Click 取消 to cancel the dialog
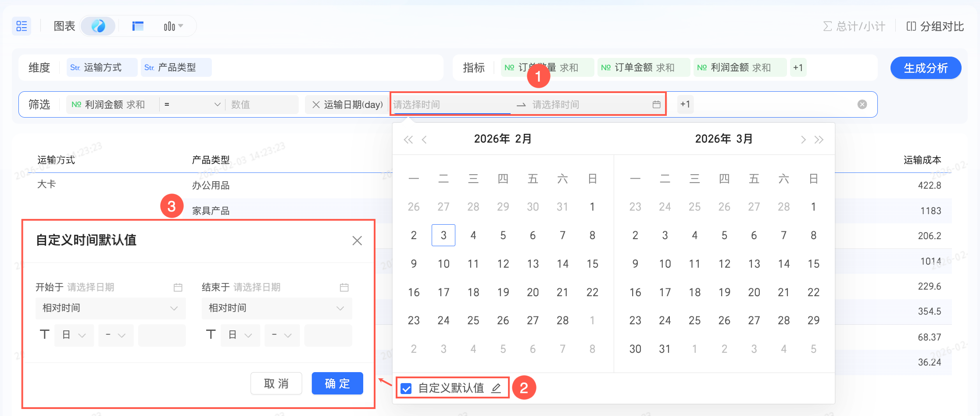980x416 pixels. pos(276,384)
